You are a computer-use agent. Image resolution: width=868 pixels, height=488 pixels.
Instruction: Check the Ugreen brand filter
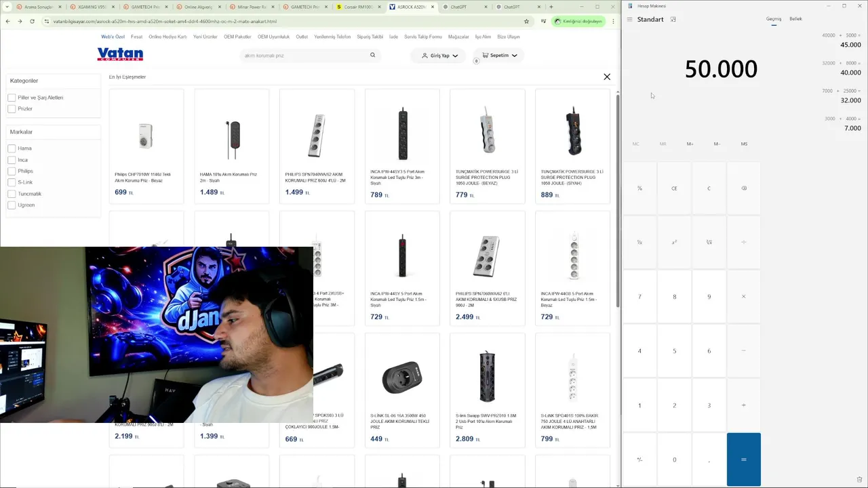click(x=12, y=205)
